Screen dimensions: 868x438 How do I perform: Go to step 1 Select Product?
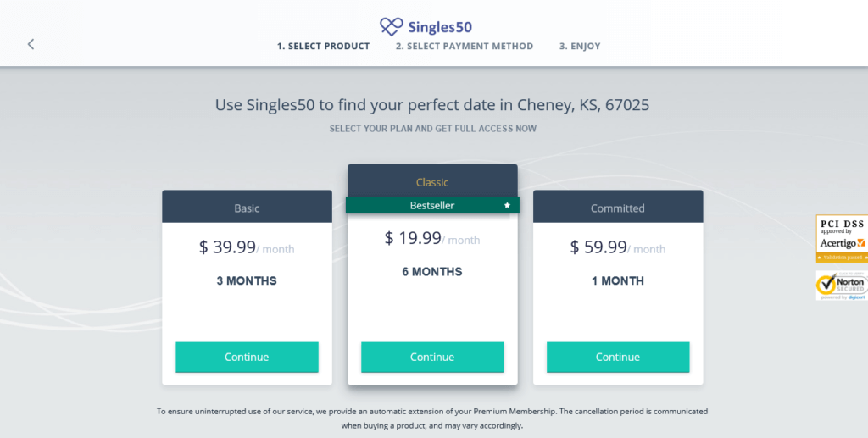pos(323,46)
